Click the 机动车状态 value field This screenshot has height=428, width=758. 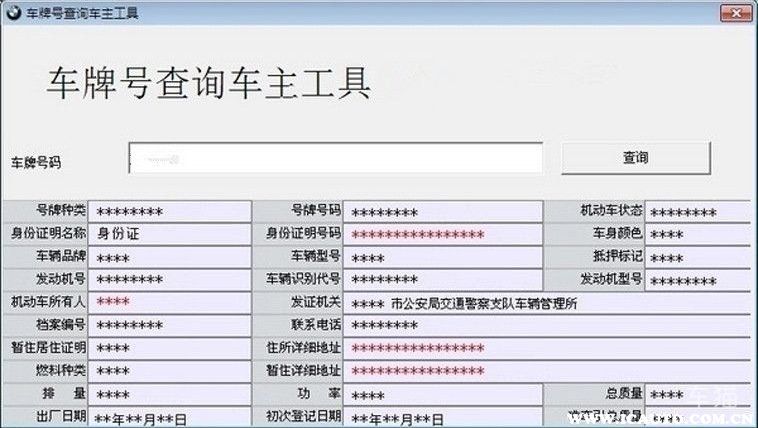click(697, 211)
